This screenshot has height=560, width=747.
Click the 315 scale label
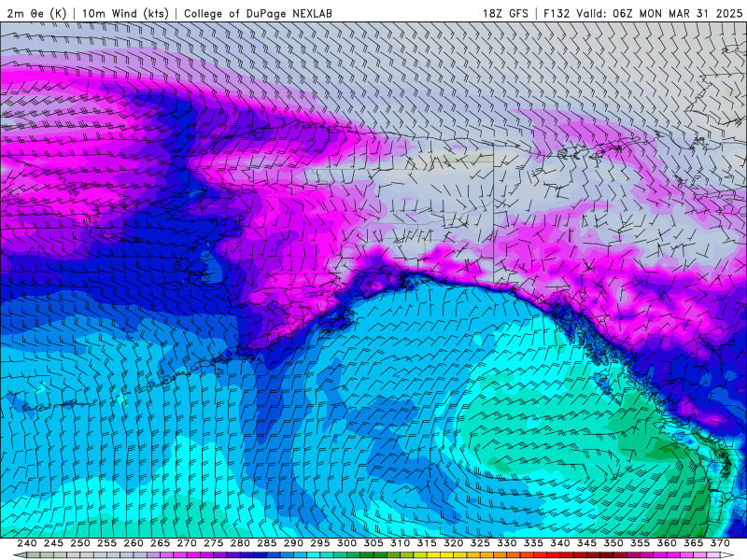click(427, 543)
